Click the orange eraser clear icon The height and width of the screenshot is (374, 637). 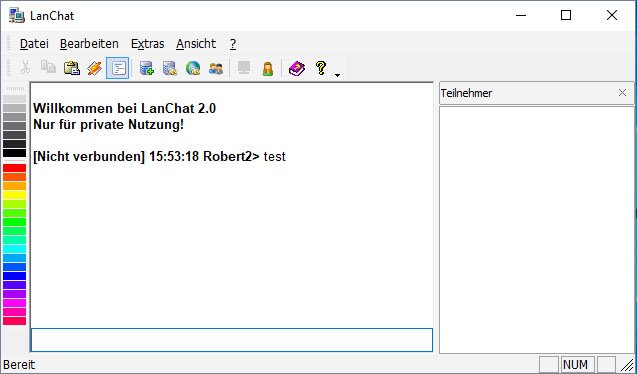coord(94,68)
